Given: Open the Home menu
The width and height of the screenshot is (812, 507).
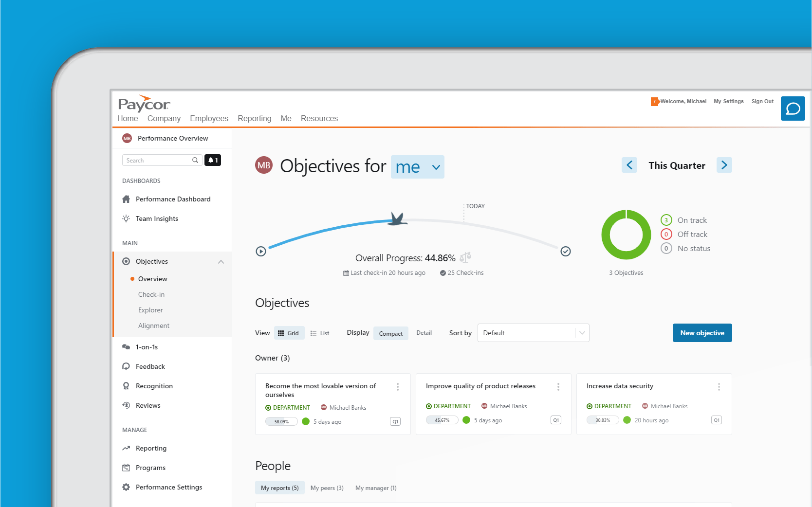Looking at the screenshot, I should coord(128,118).
